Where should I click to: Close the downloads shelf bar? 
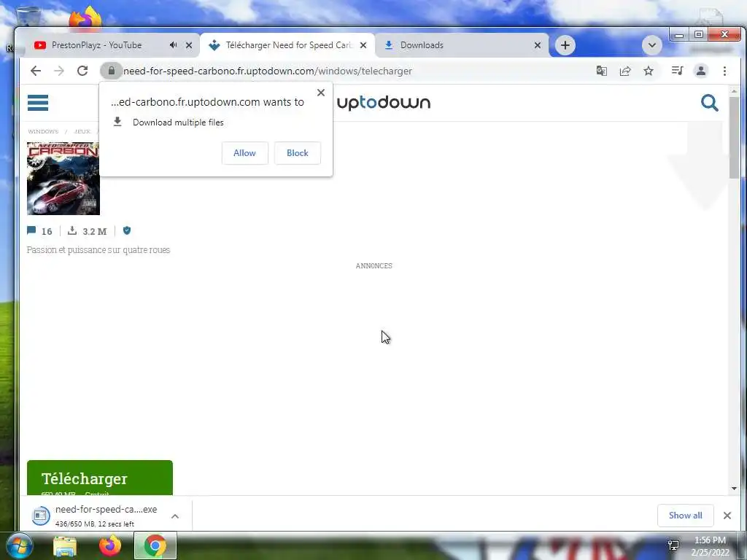pos(727,516)
